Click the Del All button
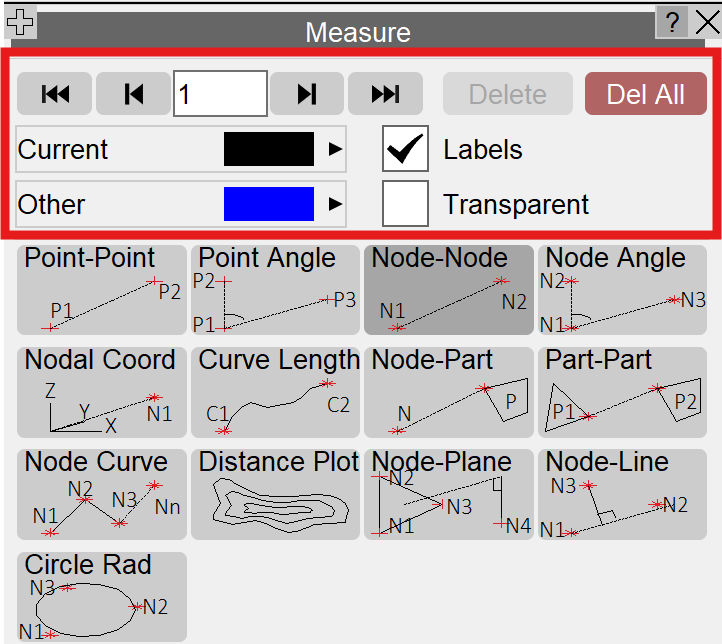Viewport: 722px width, 644px height. pyautogui.click(x=646, y=93)
